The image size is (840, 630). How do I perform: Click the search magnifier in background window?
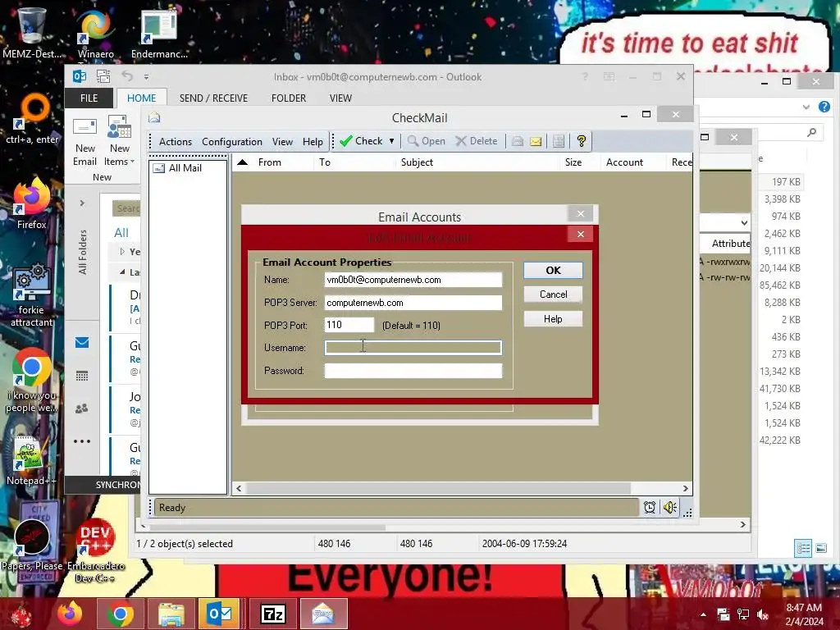tap(812, 132)
